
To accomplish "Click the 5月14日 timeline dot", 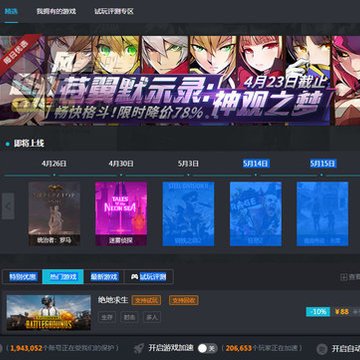I will click(x=256, y=175).
